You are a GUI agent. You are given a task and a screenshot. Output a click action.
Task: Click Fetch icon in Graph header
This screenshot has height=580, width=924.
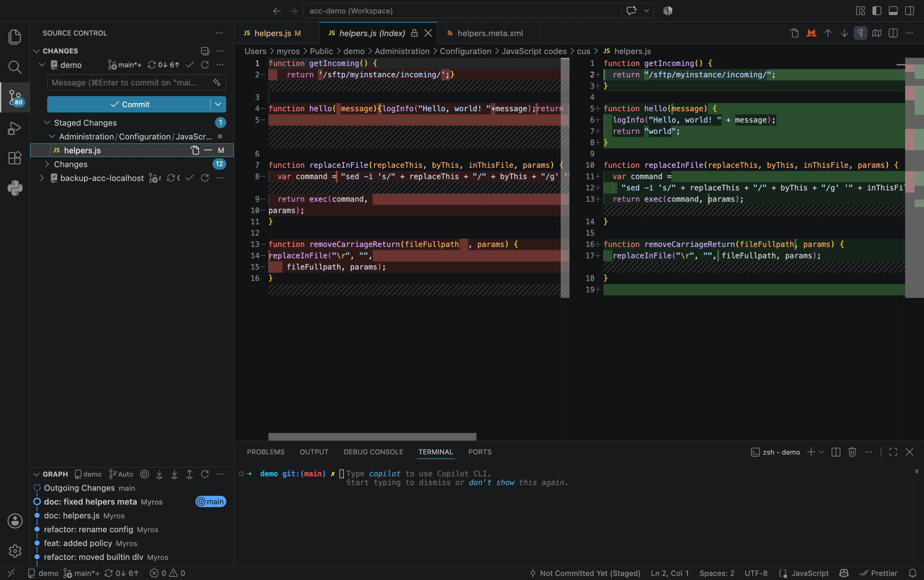(x=160, y=474)
